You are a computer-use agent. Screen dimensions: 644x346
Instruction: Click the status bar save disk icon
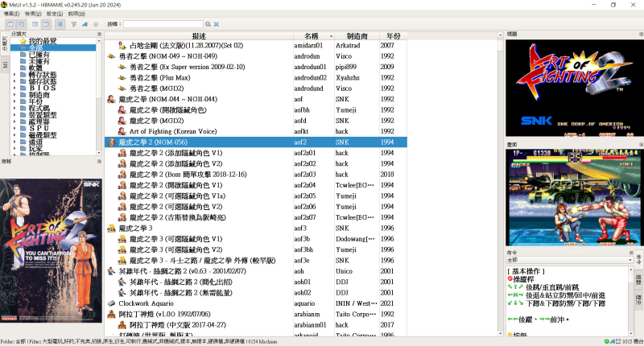pos(618,341)
